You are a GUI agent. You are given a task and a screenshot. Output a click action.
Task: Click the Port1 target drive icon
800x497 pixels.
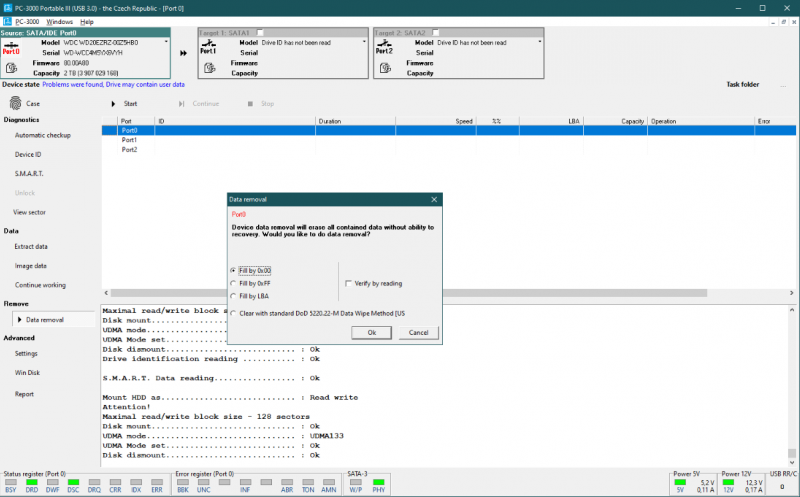[208, 47]
